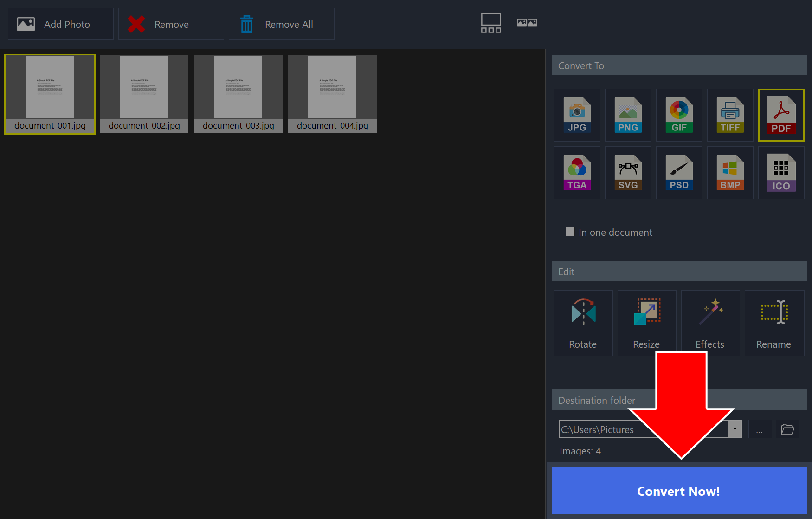
Task: Click Add Photo button
Action: click(x=61, y=24)
